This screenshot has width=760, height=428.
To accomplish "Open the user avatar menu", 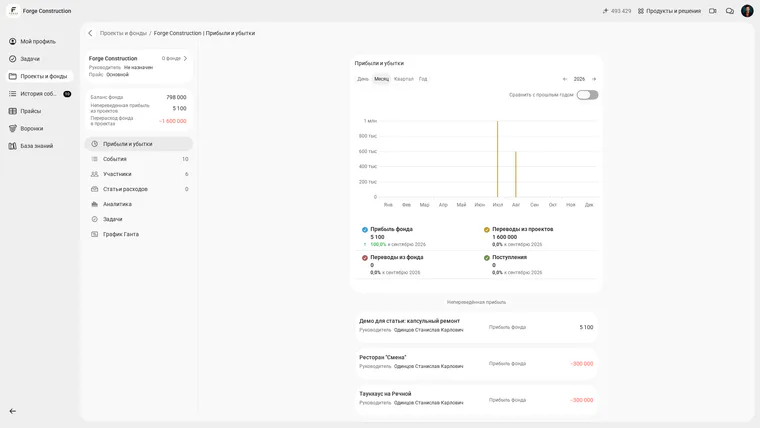I will tap(747, 11).
